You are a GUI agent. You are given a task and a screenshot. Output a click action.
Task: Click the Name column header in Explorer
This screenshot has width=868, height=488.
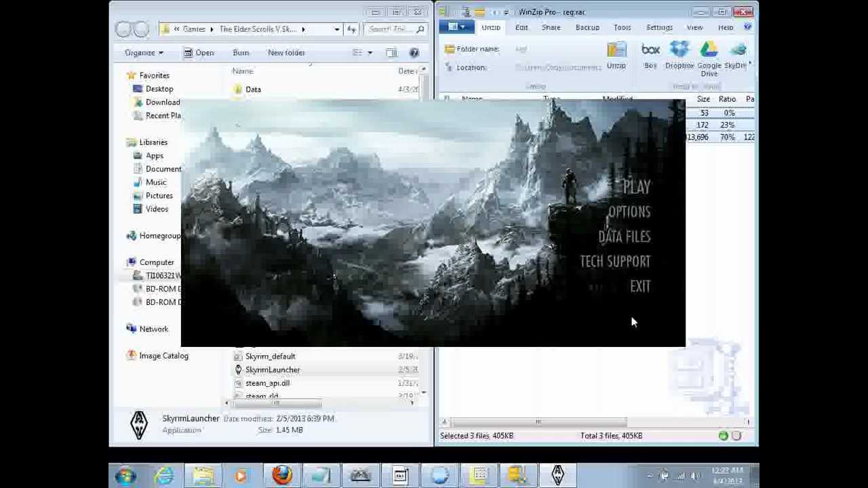coord(243,71)
